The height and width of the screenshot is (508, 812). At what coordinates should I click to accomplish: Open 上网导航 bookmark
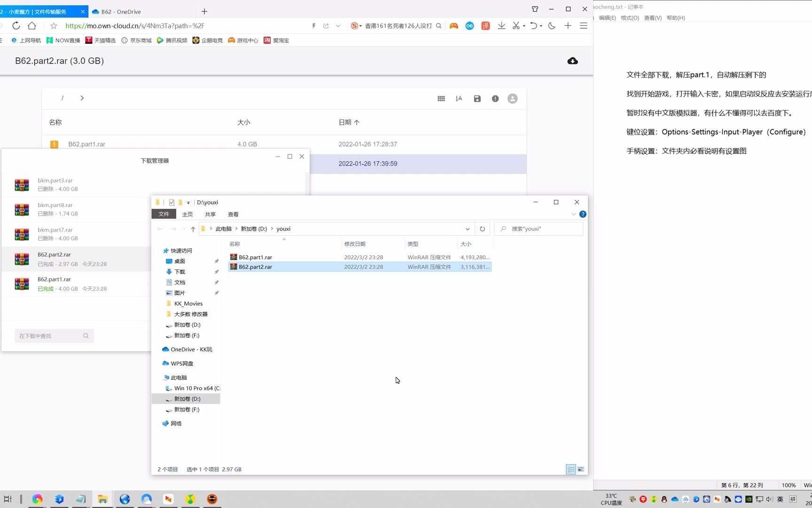pos(26,40)
